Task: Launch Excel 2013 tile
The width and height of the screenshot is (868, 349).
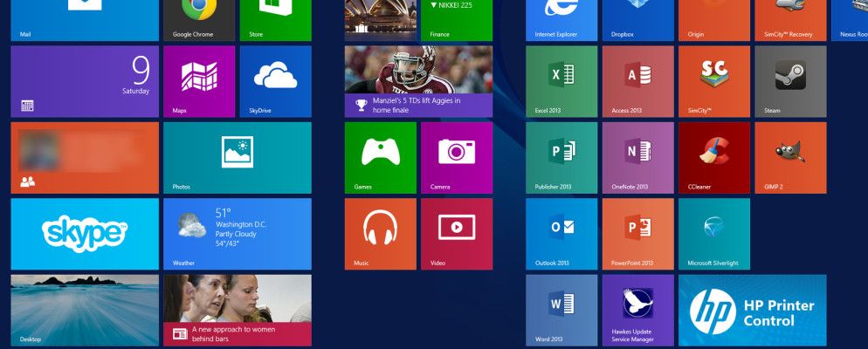Action: point(561,81)
